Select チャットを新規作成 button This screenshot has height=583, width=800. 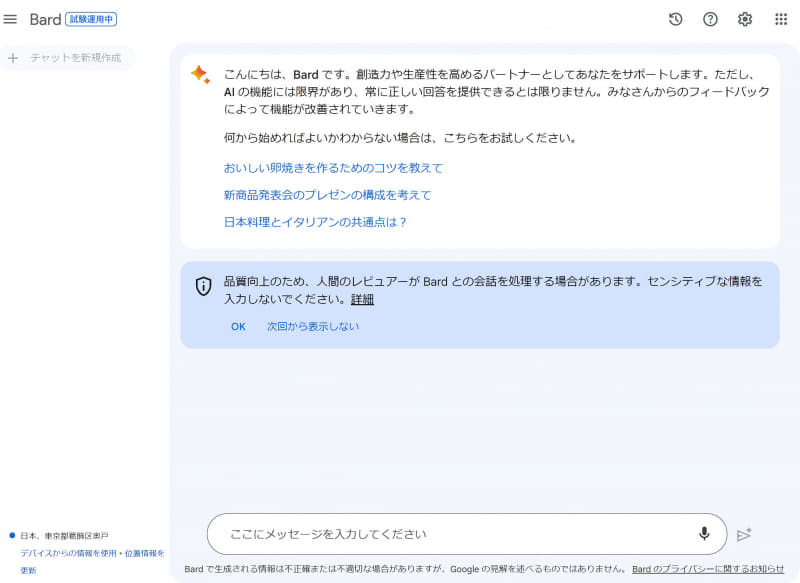click(x=67, y=58)
